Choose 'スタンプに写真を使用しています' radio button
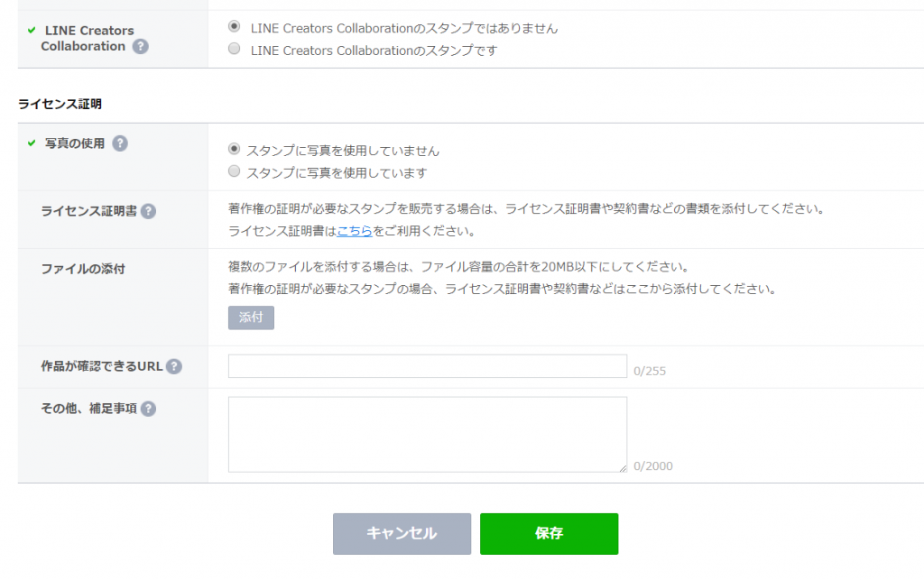This screenshot has width=924, height=580. tap(235, 171)
